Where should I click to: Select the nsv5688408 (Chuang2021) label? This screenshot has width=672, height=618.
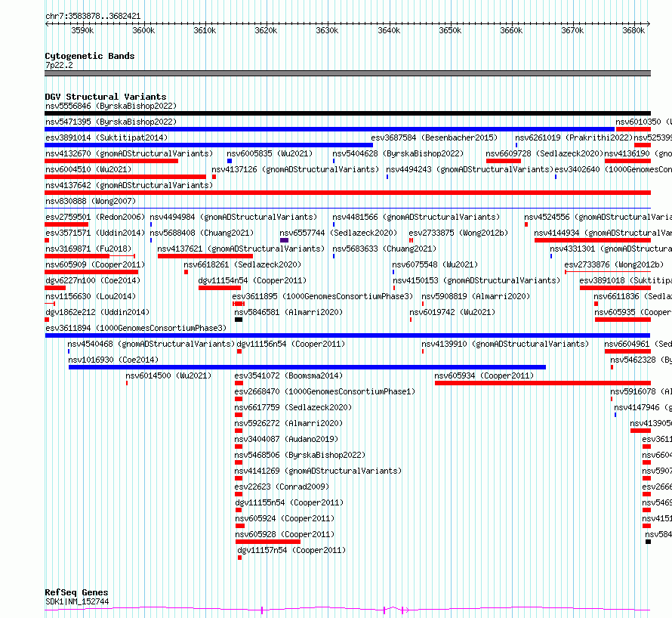click(202, 233)
